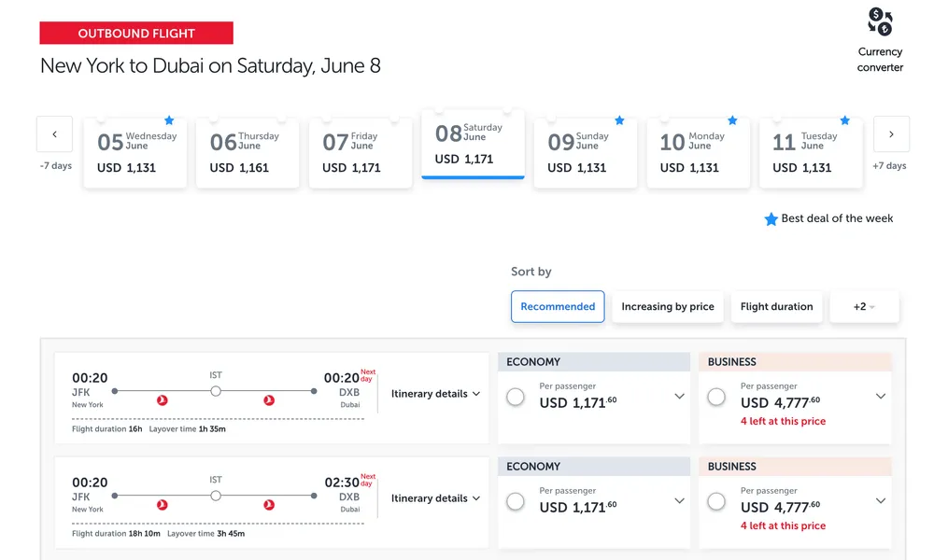Click the star next to Best deal legend
This screenshot has height=560, width=934.
[771, 218]
